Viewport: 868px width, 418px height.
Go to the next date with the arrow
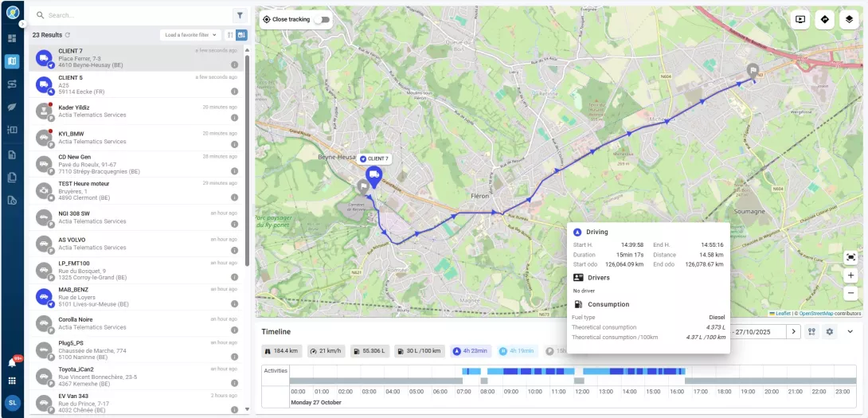click(793, 332)
